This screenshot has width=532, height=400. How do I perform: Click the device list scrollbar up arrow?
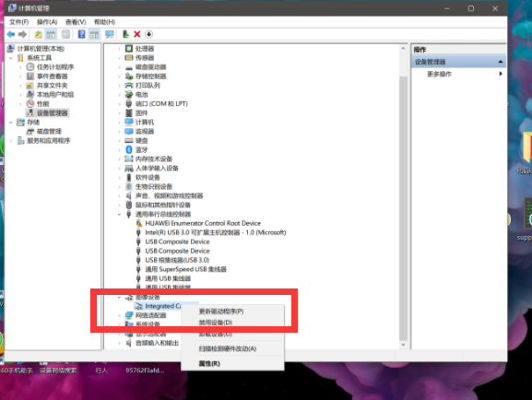tap(403, 49)
